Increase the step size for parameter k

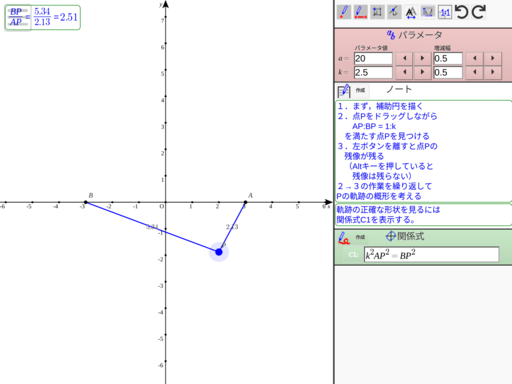[x=493, y=72]
